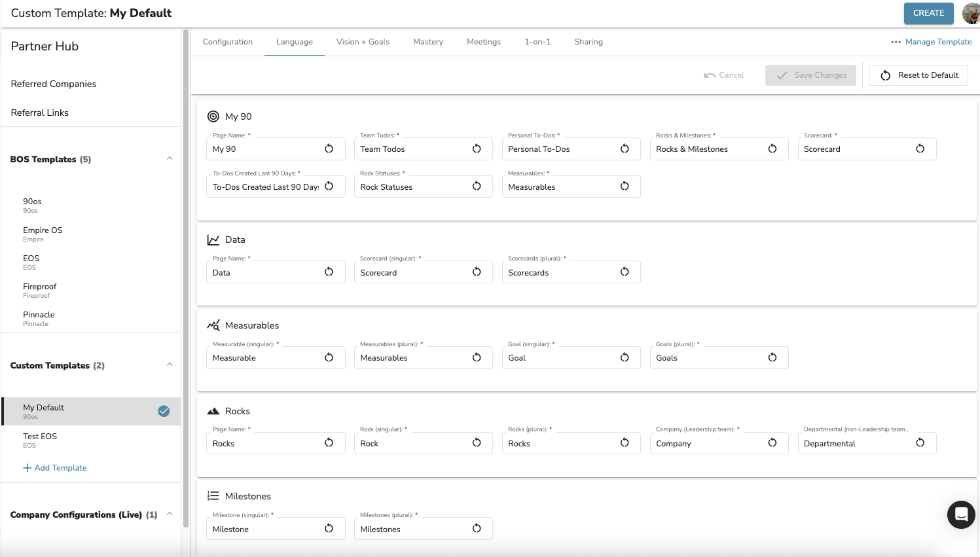
Task: Reset the My 90 page name field
Action: (329, 149)
